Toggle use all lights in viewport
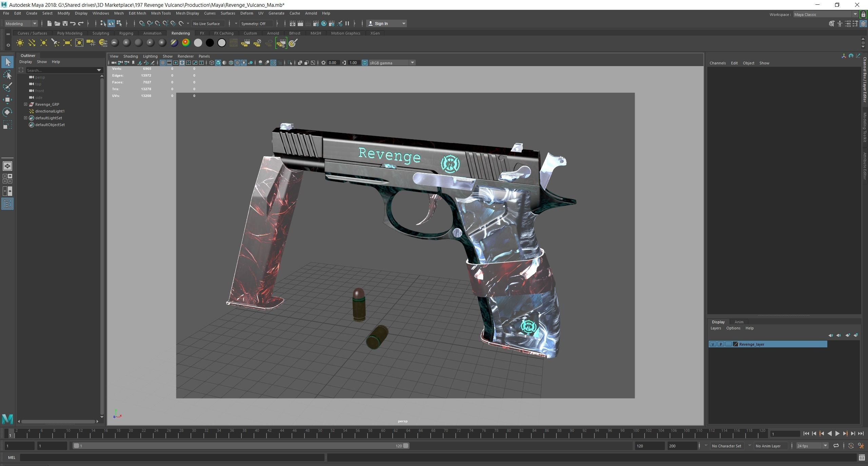This screenshot has width=868, height=466. pos(244,63)
